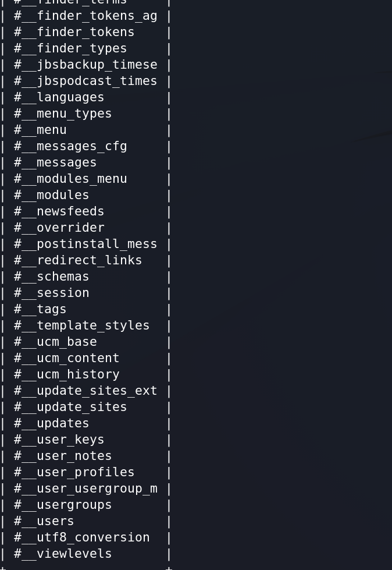392x570 pixels.
Task: Click the #__redirect_links table name
Action: pos(78,260)
